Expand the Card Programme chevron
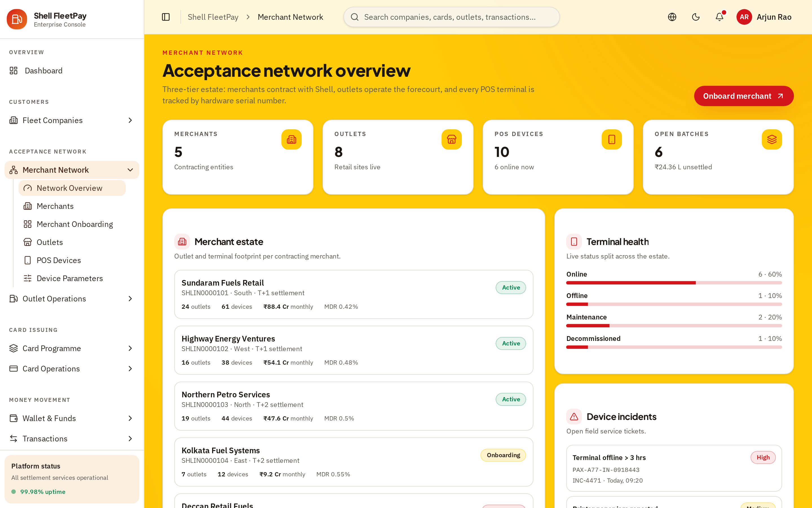Screen dimensions: 812x508 [x=130, y=349]
